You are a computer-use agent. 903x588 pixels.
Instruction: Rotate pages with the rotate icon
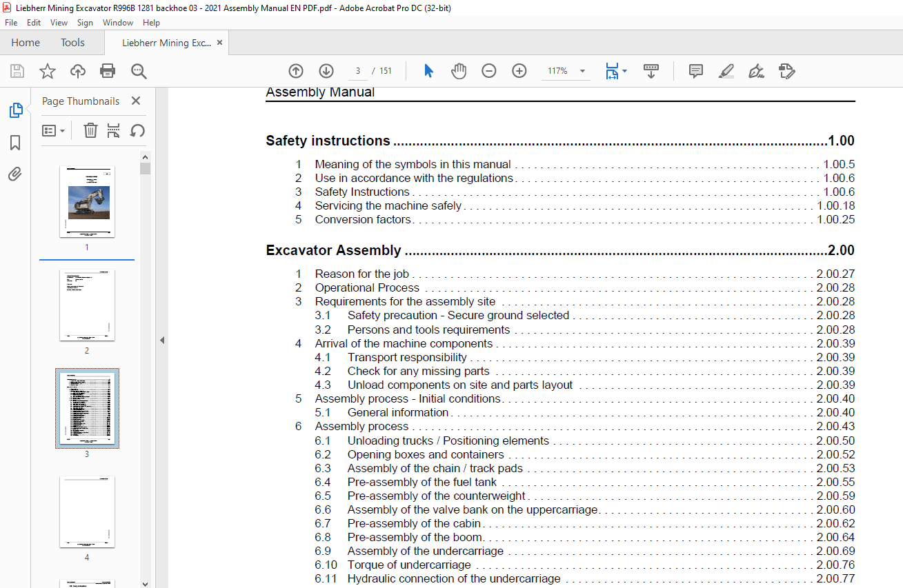(137, 130)
